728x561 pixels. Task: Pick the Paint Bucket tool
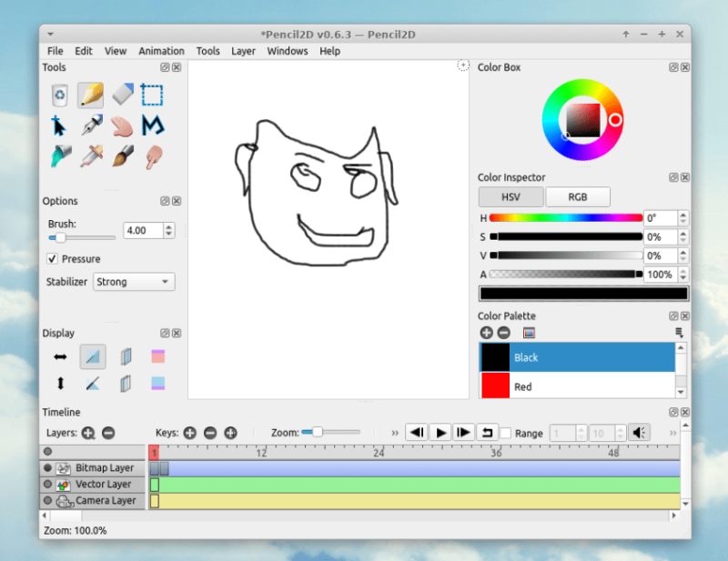(56, 155)
